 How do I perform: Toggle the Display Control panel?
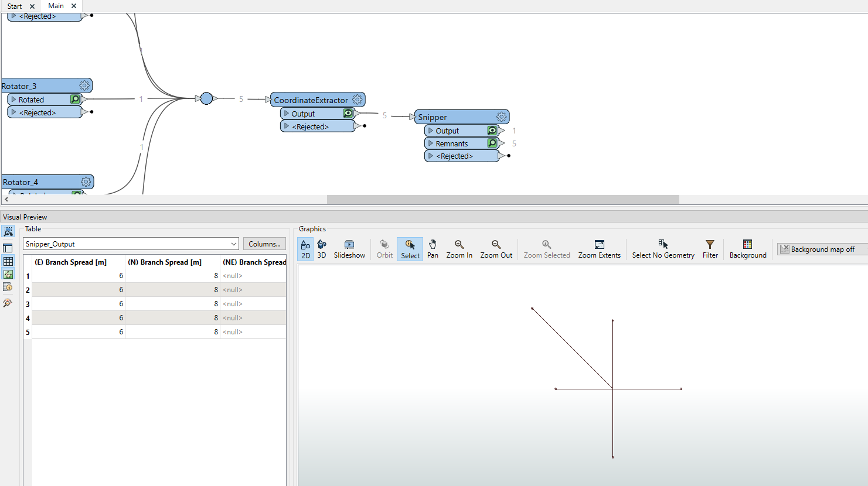click(x=8, y=248)
